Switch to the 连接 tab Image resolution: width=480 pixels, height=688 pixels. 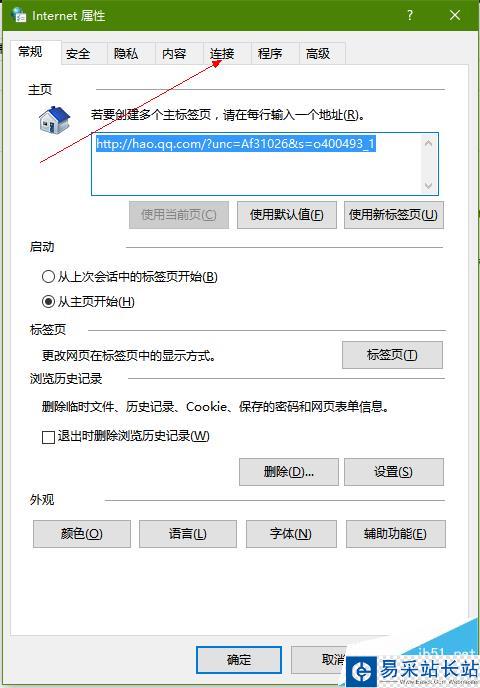coord(222,54)
